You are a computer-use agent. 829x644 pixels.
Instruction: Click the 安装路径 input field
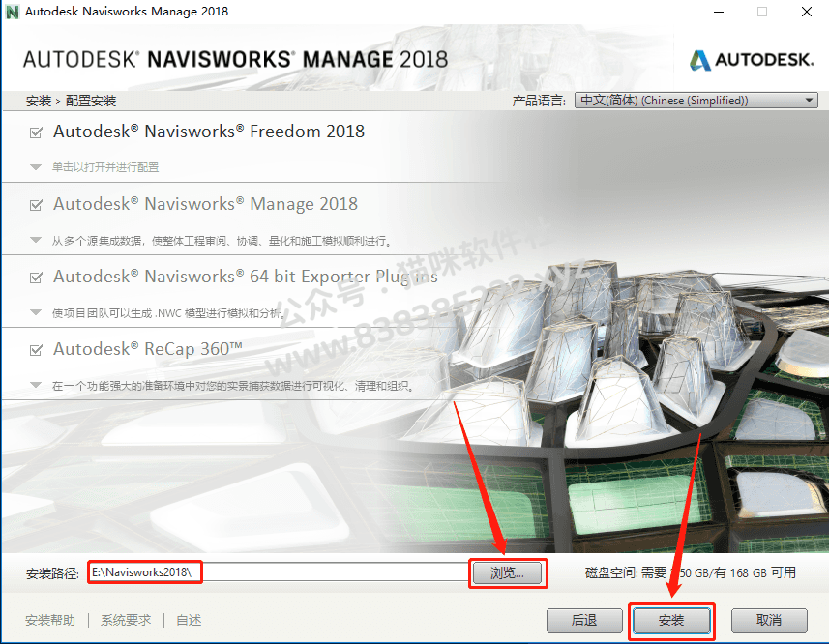tap(279, 572)
